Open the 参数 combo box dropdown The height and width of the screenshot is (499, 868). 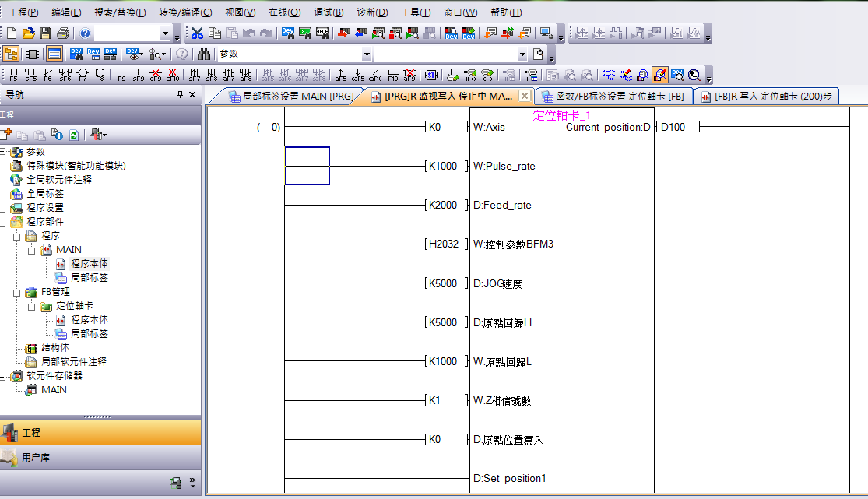367,54
